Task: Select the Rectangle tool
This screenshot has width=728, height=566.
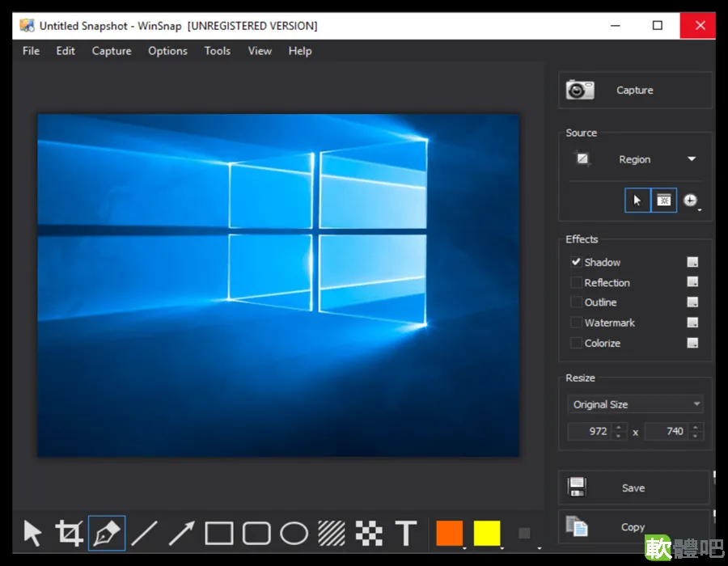Action: coord(219,533)
